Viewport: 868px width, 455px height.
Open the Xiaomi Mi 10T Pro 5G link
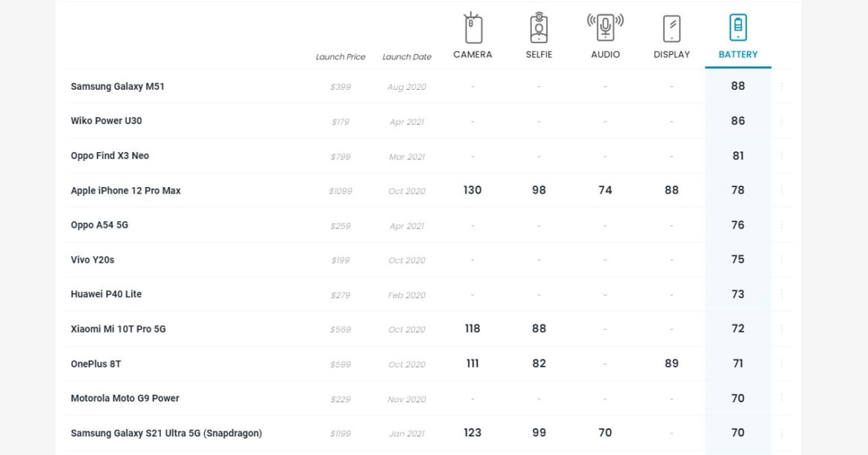click(118, 329)
